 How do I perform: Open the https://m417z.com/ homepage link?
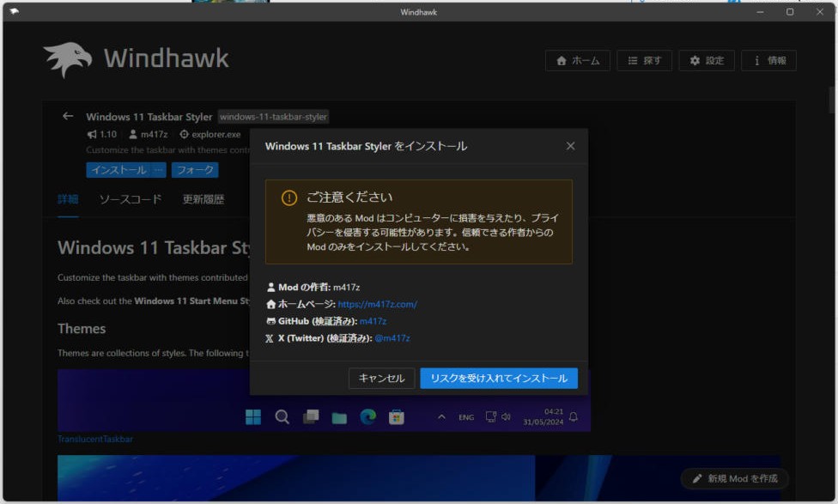[x=377, y=304]
